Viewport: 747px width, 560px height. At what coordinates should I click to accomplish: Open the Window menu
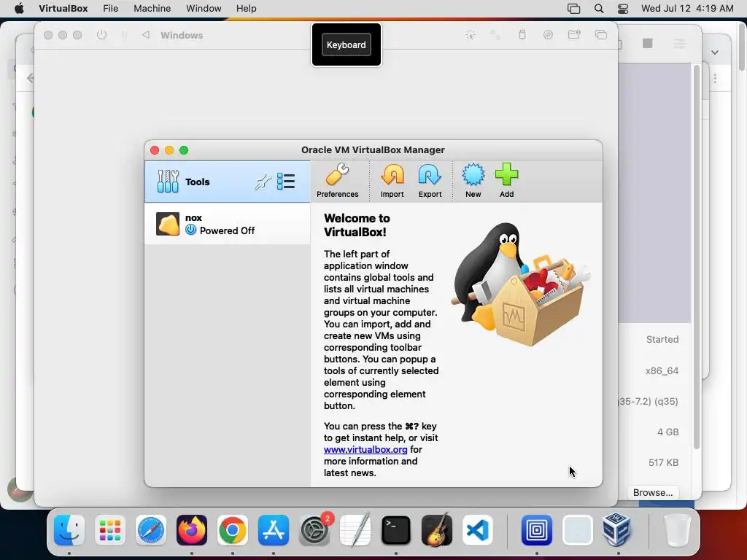pyautogui.click(x=204, y=9)
